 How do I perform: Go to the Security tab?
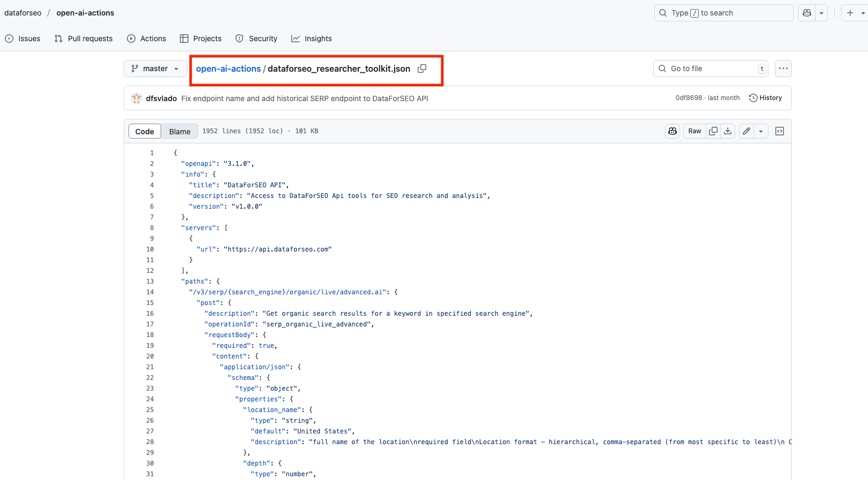[256, 39]
